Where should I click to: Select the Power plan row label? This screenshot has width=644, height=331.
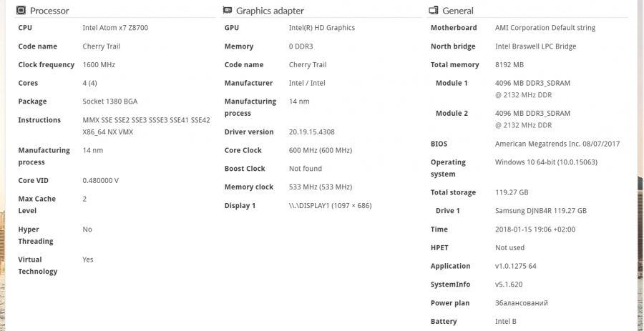point(450,303)
